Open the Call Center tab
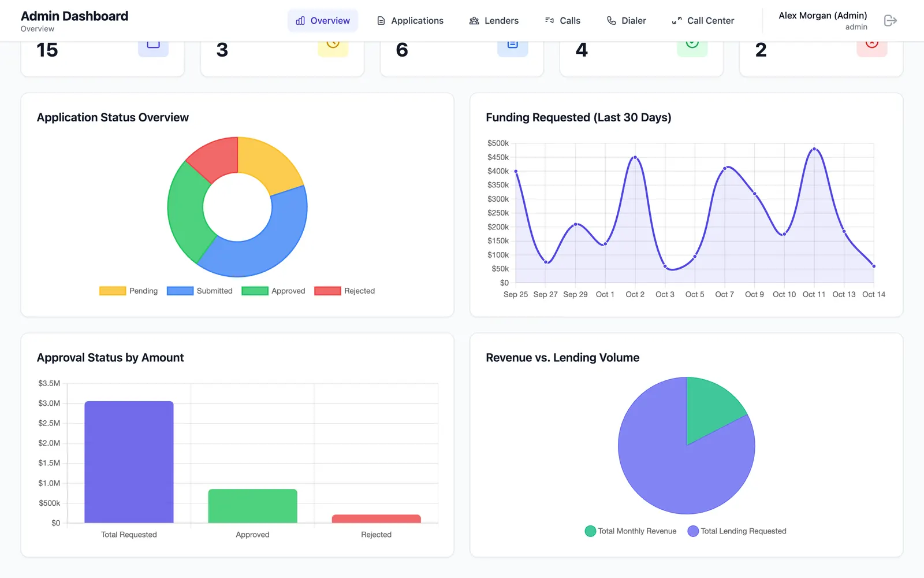This screenshot has width=924, height=578. [x=703, y=21]
